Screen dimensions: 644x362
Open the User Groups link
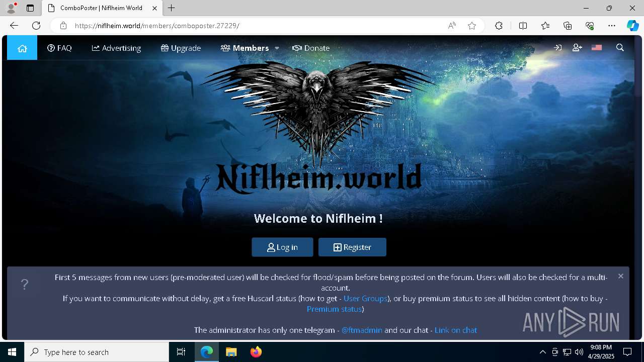(365, 299)
